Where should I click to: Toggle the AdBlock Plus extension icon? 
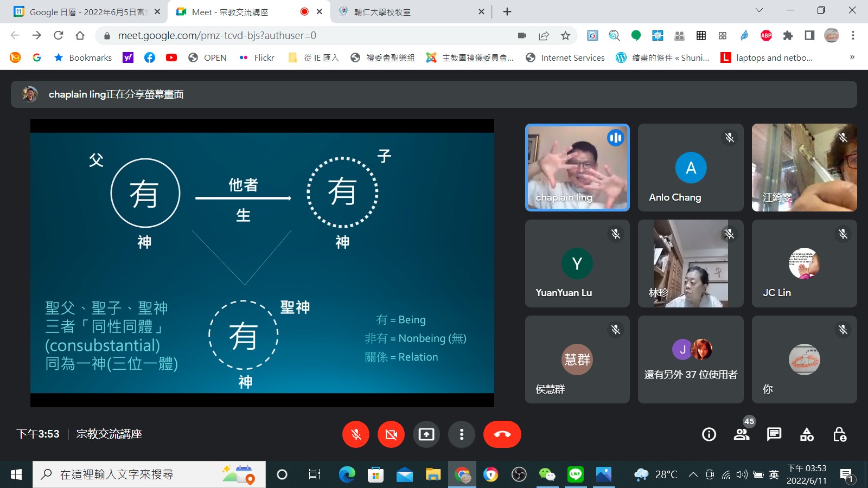point(766,36)
